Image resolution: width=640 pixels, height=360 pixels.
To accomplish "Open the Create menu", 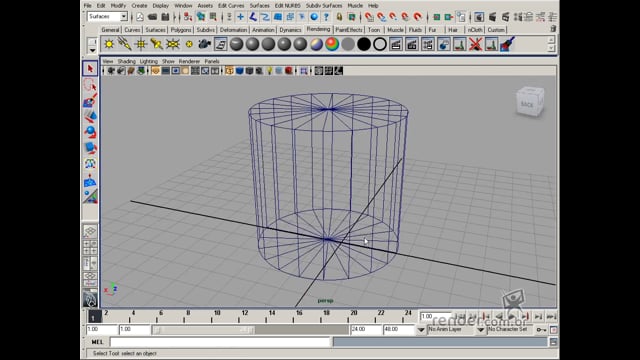I will click(139, 6).
